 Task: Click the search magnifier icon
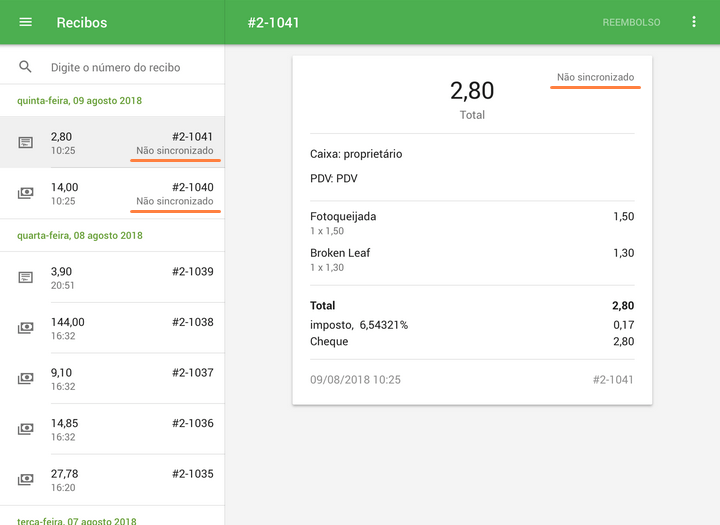pos(26,67)
